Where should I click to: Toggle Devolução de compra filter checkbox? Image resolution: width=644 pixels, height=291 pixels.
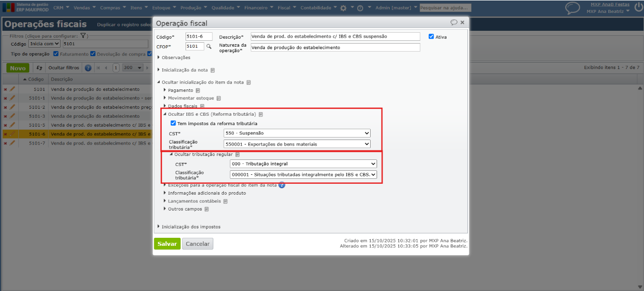coord(93,54)
